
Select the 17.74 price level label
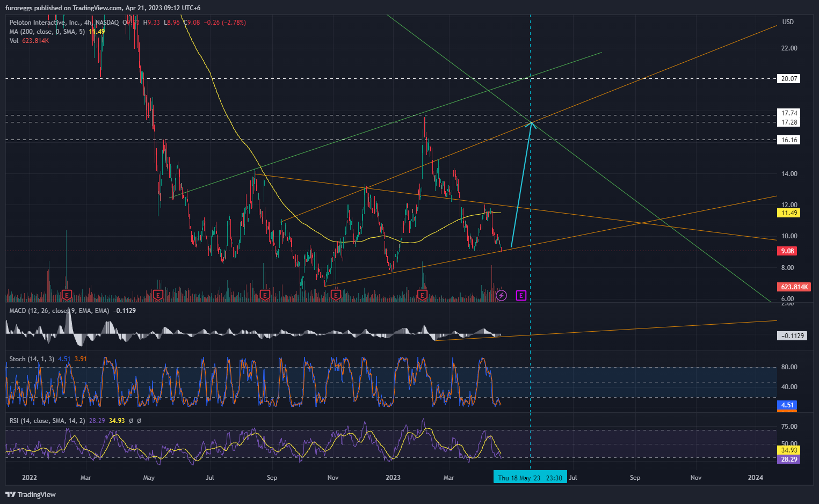(x=789, y=113)
